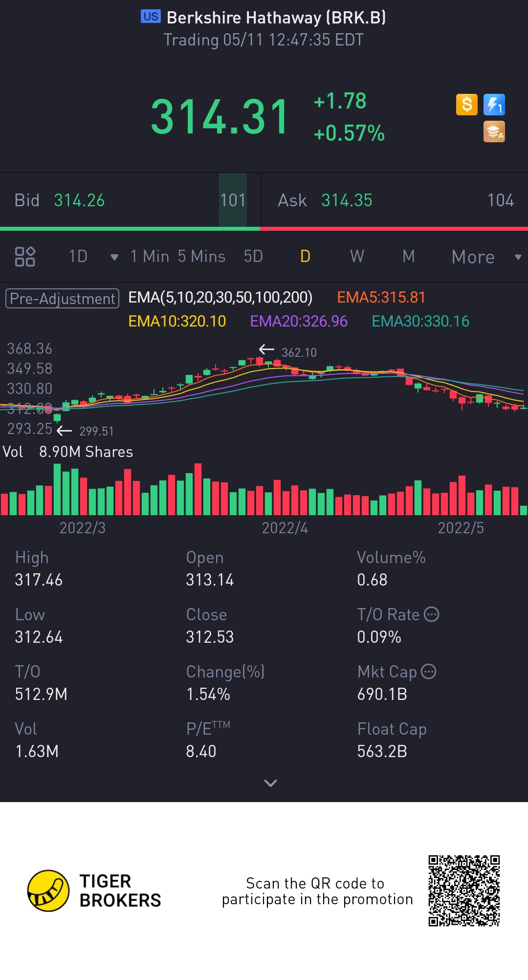
Task: Tap the Open value 313.14
Action: pyautogui.click(x=210, y=580)
